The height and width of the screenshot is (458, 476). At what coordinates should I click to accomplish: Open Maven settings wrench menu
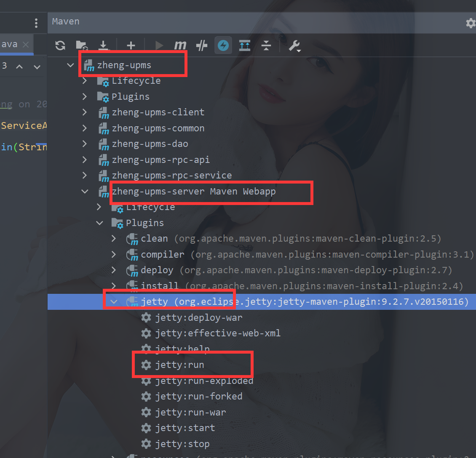pos(294,45)
